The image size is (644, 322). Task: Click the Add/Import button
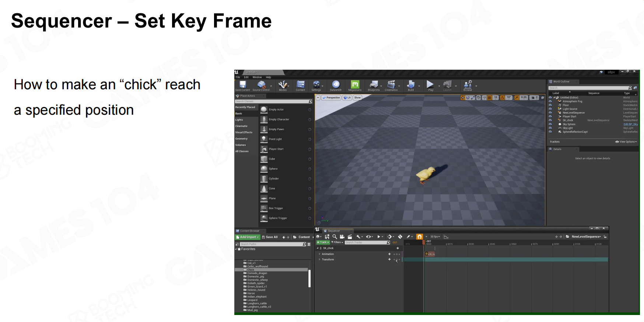click(x=248, y=237)
